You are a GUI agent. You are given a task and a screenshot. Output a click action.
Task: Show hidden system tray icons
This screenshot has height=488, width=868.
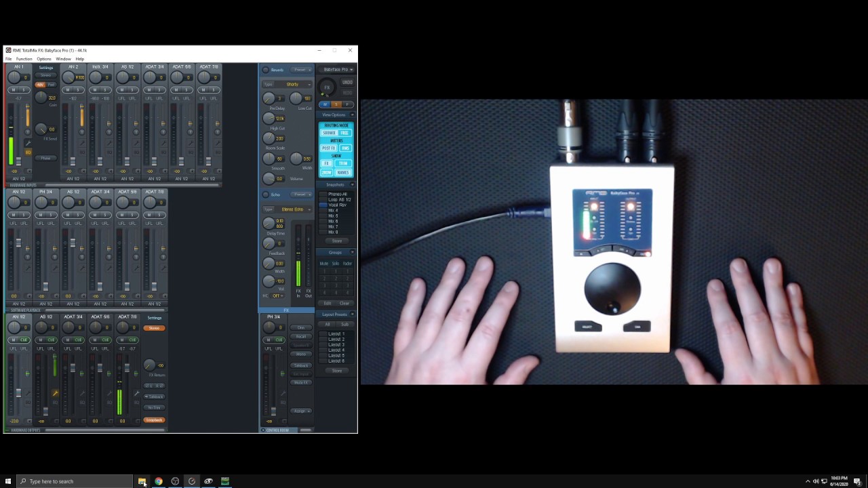click(x=807, y=481)
